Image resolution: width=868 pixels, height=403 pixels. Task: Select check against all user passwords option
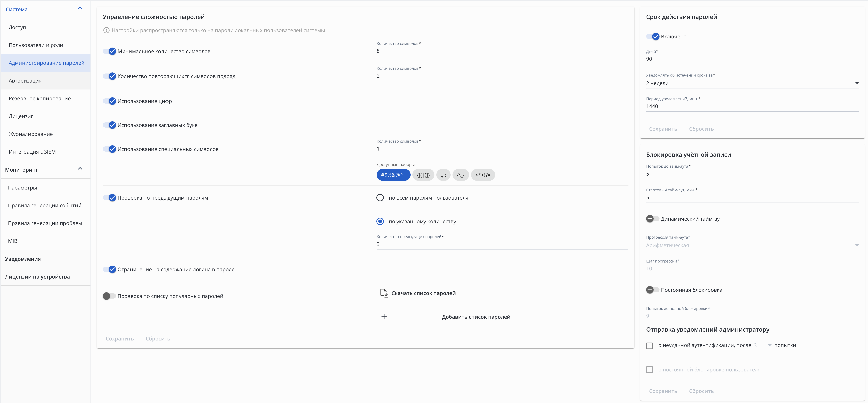coord(380,198)
